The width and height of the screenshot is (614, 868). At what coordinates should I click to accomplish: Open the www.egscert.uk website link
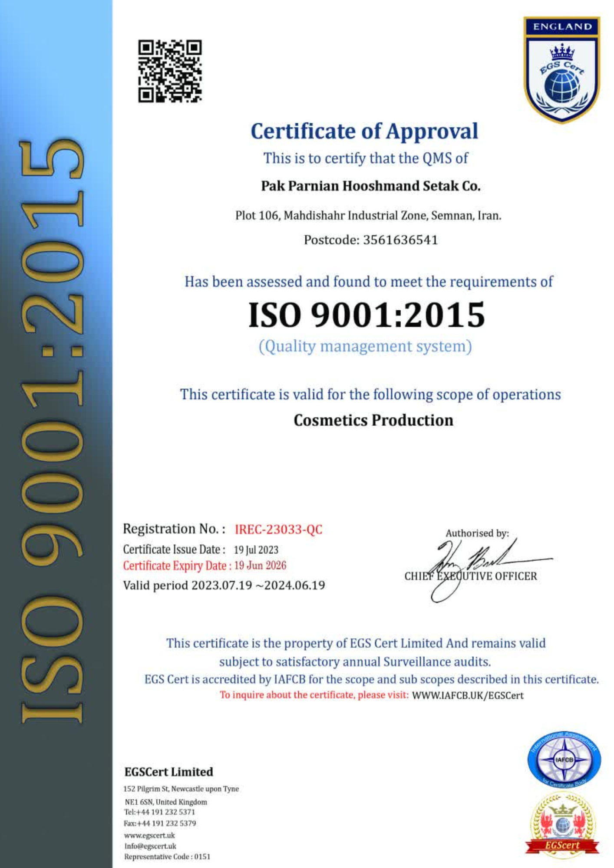(149, 835)
